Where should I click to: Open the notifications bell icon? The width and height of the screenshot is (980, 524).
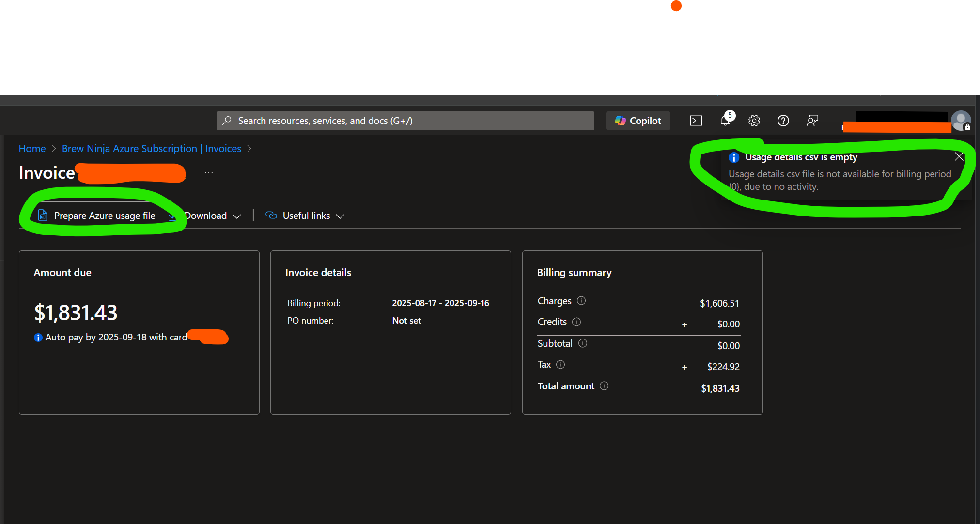(x=725, y=121)
